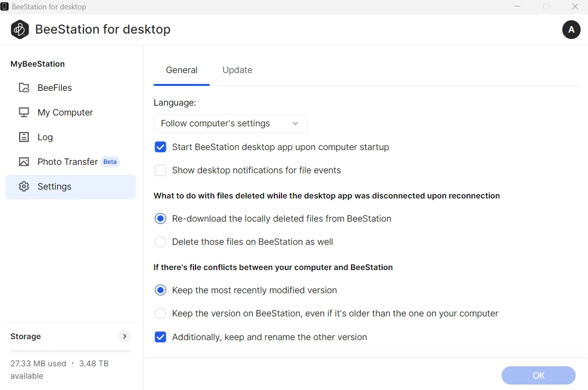Choose keep the version on BeeStation option
The width and height of the screenshot is (588, 390).
pyautogui.click(x=160, y=313)
